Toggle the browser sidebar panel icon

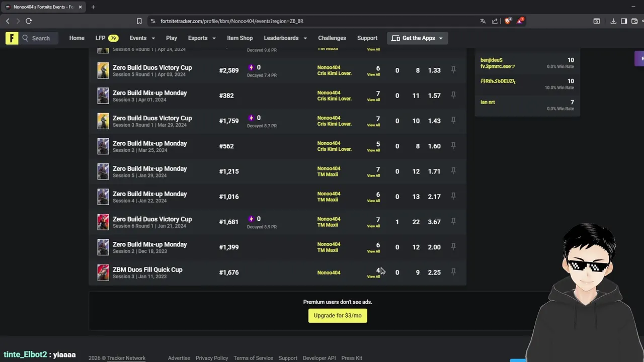point(624,21)
